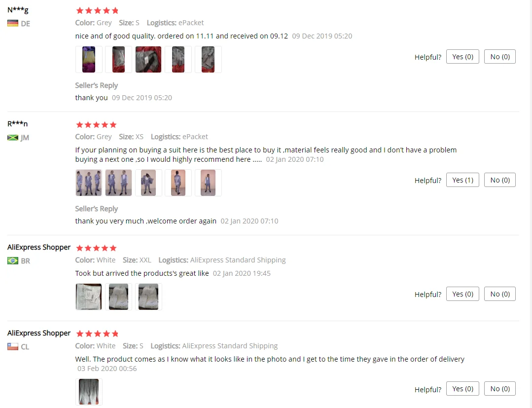Click Yes (1) on R***n's review
This screenshot has width=532, height=408.
pos(462,180)
